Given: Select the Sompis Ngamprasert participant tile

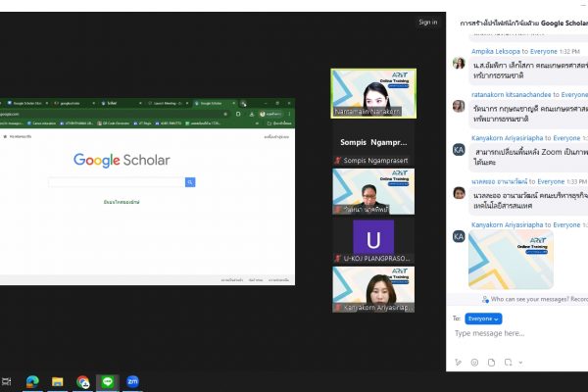Looking at the screenshot, I should click(x=373, y=143).
